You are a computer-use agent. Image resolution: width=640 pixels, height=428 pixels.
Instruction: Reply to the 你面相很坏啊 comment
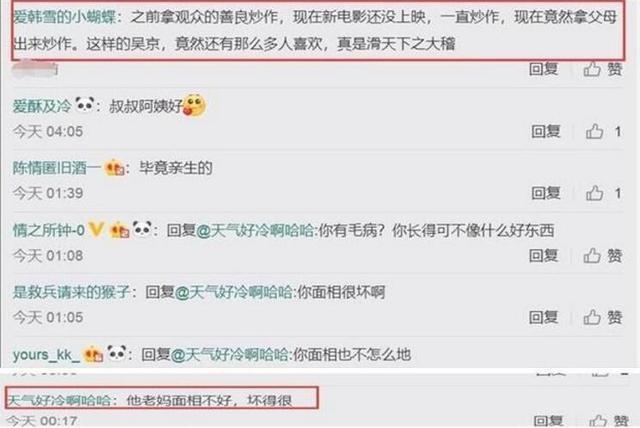543,317
